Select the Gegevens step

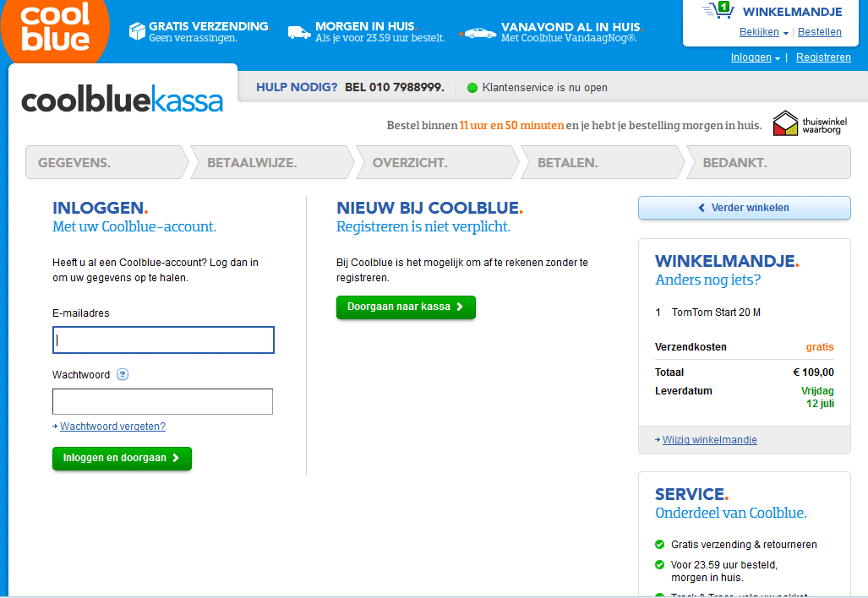click(106, 163)
